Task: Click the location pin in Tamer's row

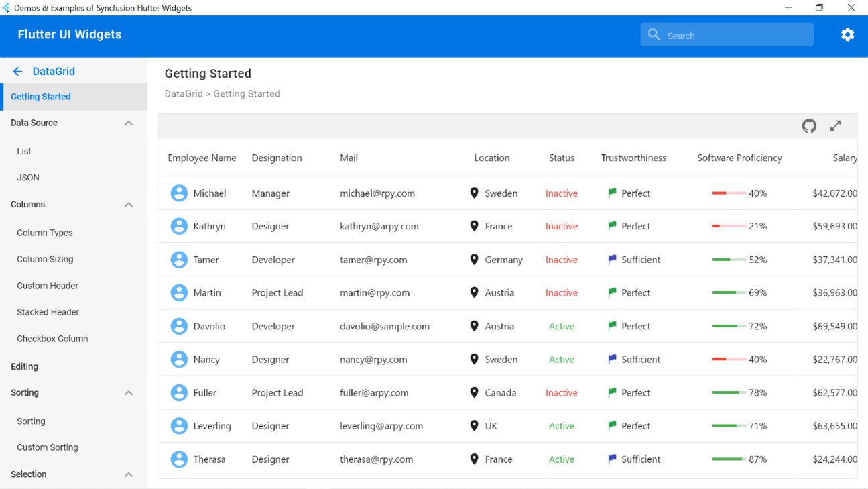Action: 474,260
